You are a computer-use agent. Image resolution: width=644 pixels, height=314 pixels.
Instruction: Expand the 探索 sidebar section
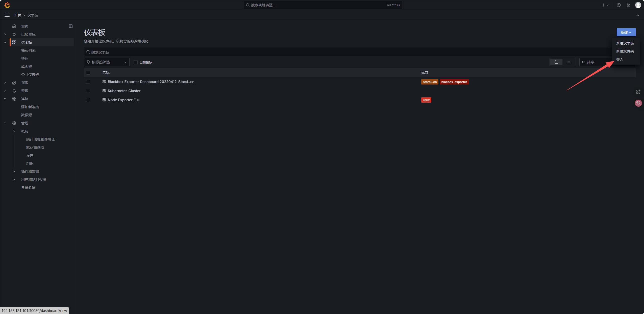click(5, 83)
